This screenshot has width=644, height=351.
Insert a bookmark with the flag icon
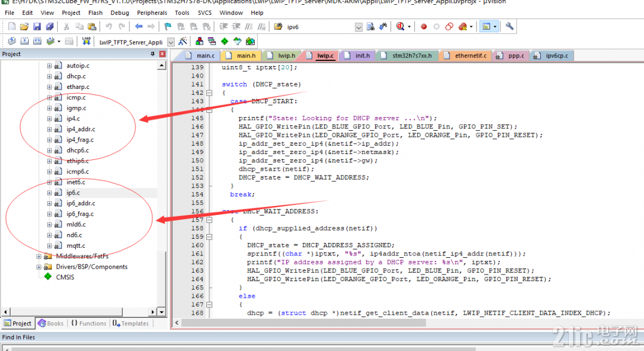click(x=168, y=27)
